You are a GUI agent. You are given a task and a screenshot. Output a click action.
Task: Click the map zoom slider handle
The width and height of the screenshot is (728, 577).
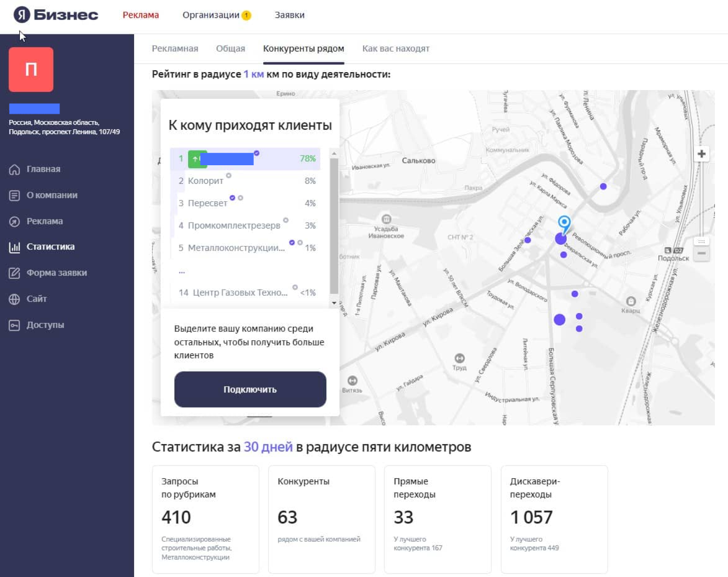click(x=701, y=240)
